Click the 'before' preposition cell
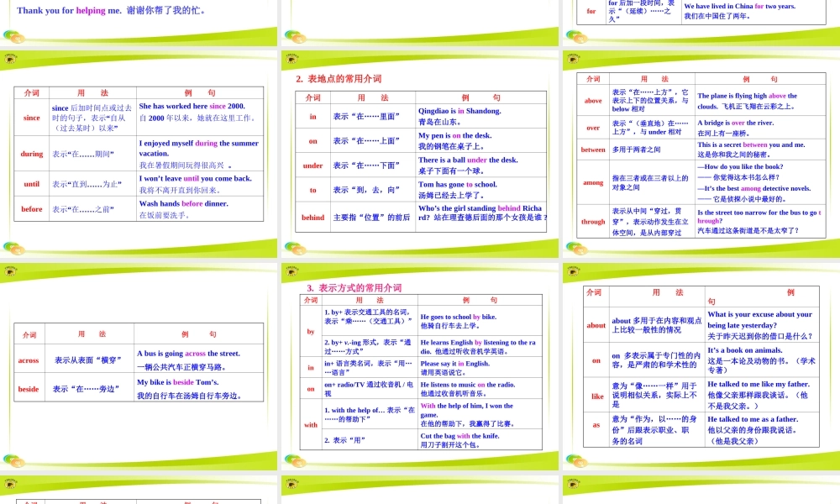 point(32,209)
